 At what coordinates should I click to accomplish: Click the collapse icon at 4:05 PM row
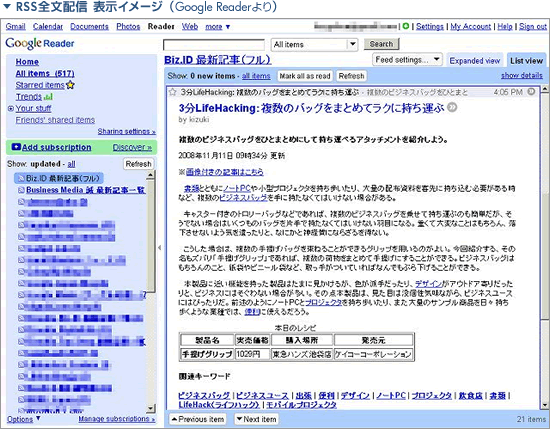[531, 92]
